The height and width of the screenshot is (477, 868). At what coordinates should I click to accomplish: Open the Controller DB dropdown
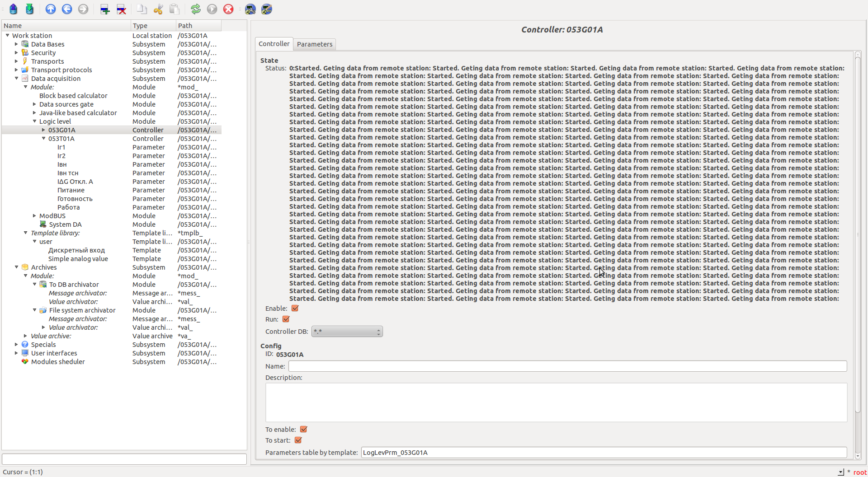(347, 332)
